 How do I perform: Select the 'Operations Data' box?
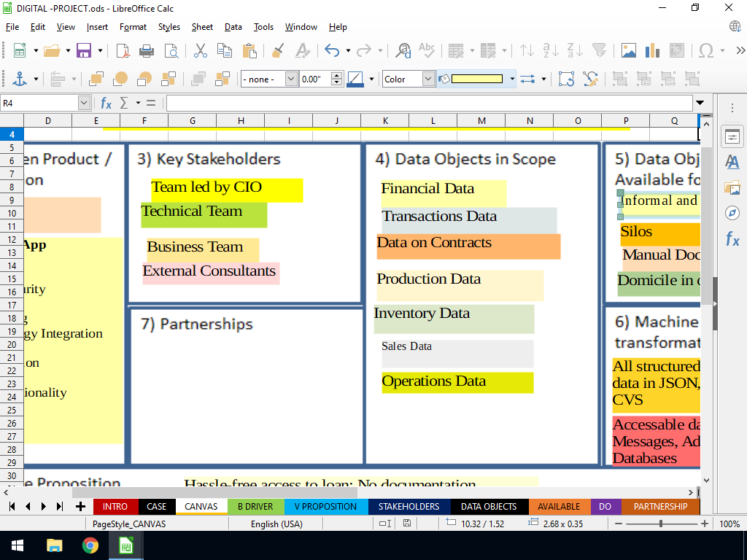457,382
